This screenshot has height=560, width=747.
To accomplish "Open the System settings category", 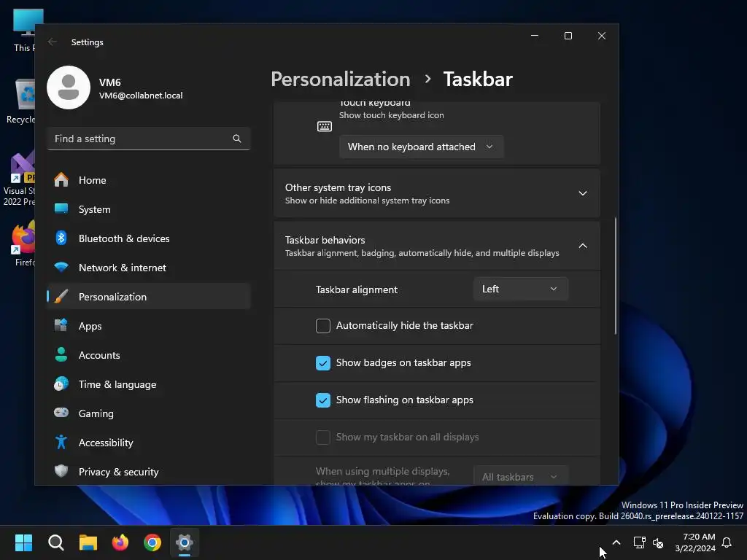I will (149, 209).
